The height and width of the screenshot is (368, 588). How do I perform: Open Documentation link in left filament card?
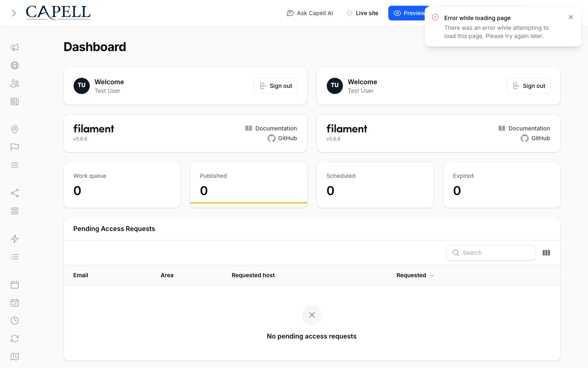coord(271,128)
